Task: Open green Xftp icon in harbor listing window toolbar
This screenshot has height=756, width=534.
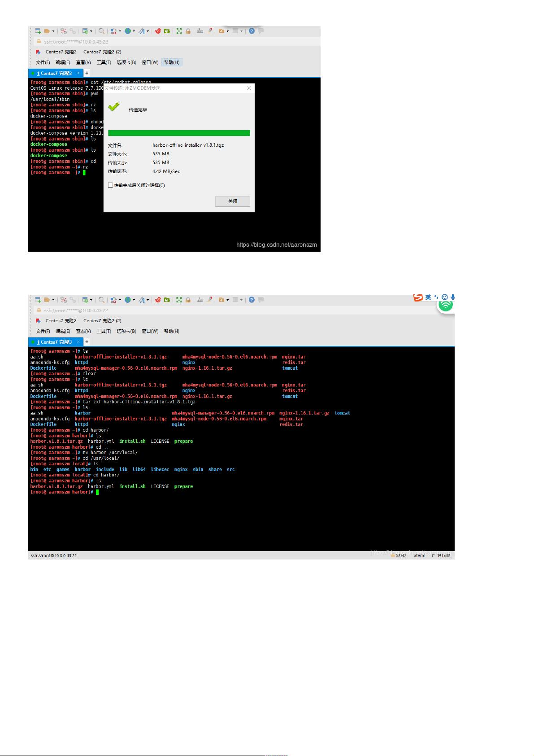Action: tap(166, 300)
